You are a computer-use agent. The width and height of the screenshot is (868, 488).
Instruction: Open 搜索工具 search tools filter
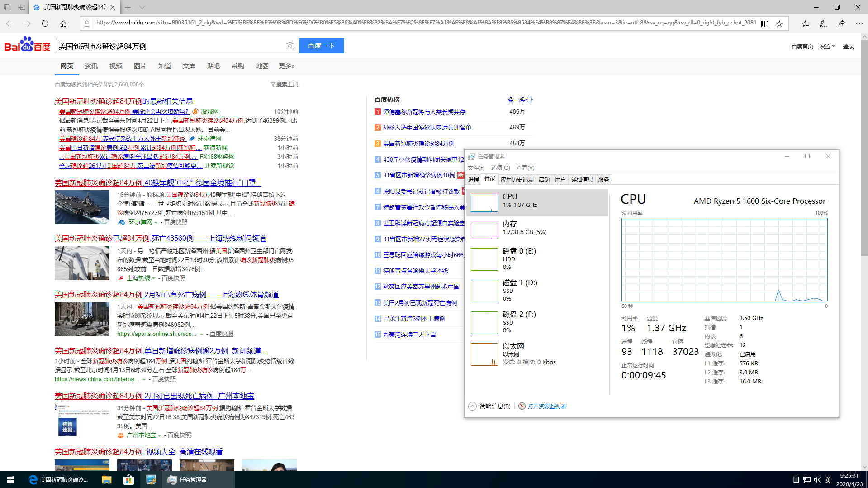(x=284, y=85)
